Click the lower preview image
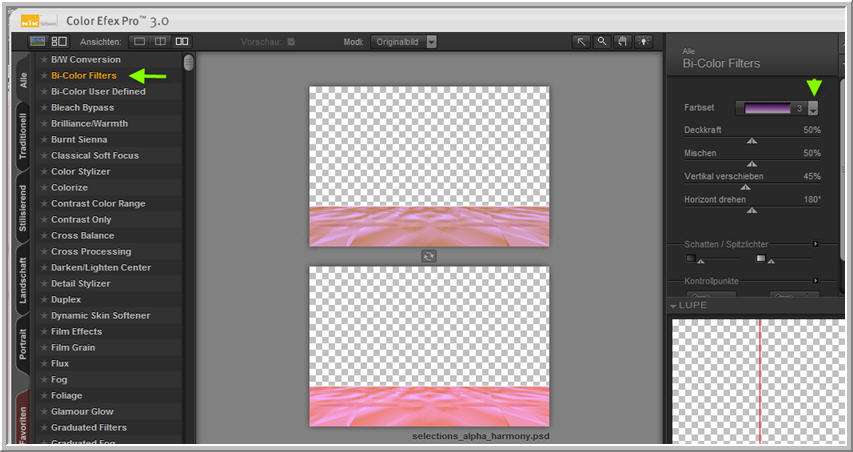This screenshot has height=452, width=853. (429, 346)
